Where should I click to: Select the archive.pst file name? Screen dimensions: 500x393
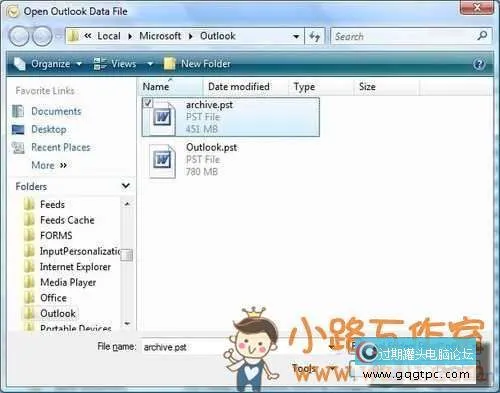coord(209,105)
